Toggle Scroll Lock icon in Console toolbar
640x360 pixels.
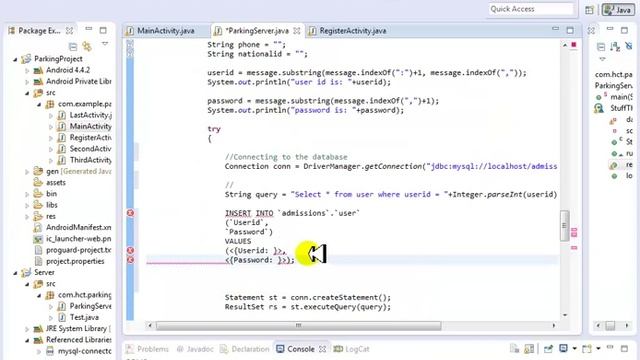(x=529, y=349)
